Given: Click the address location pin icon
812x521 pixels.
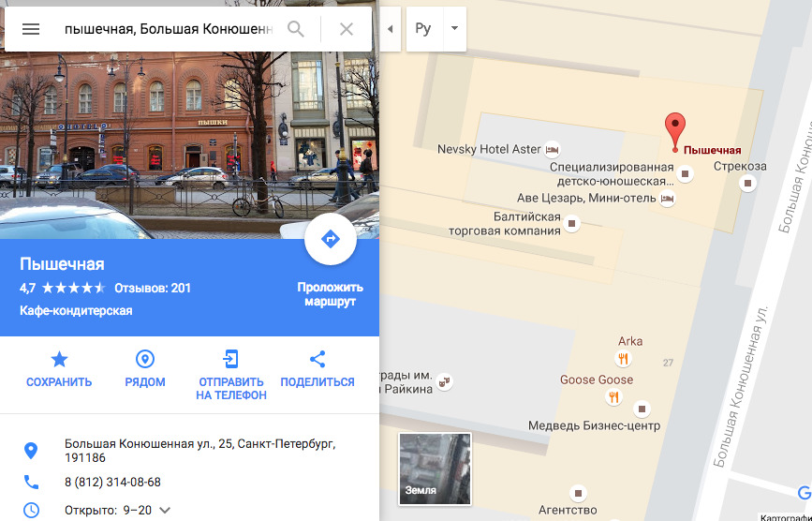Looking at the screenshot, I should 31,451.
